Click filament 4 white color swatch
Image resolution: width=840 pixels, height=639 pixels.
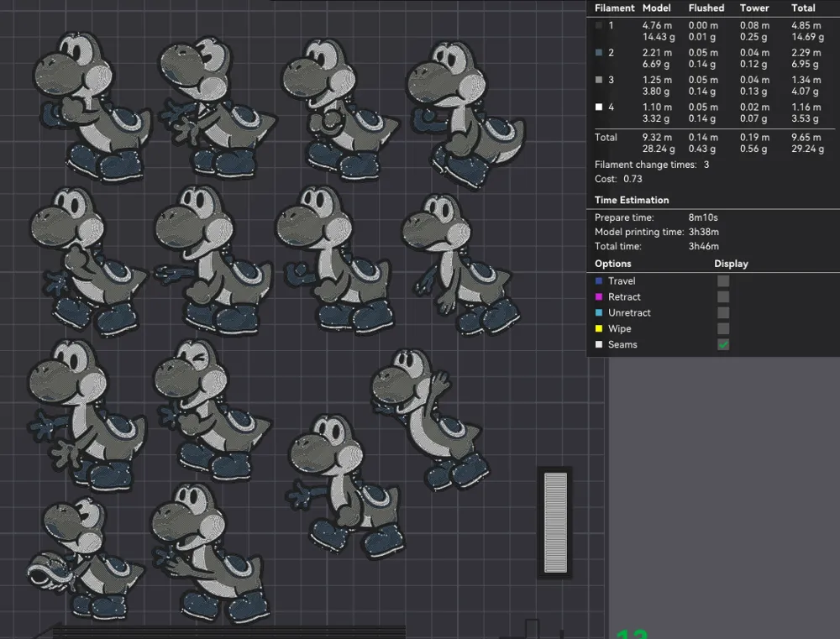(x=599, y=107)
